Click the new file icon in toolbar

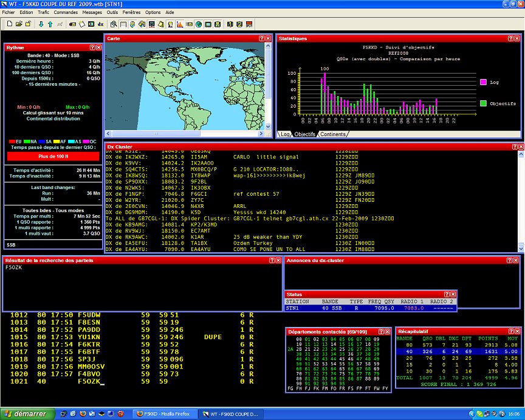pos(9,24)
